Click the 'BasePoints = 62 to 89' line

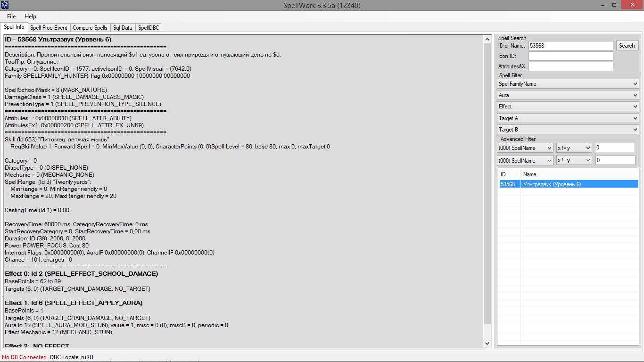33,281
